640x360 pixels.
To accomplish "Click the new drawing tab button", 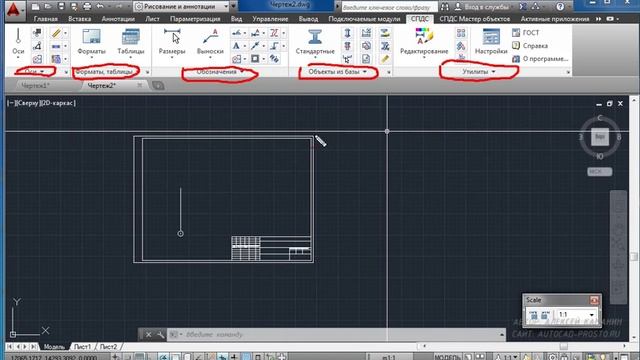I will coord(158,86).
